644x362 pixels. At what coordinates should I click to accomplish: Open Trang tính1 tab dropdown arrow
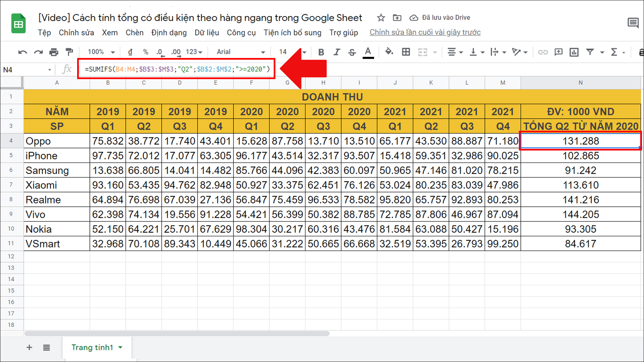pyautogui.click(x=120, y=348)
